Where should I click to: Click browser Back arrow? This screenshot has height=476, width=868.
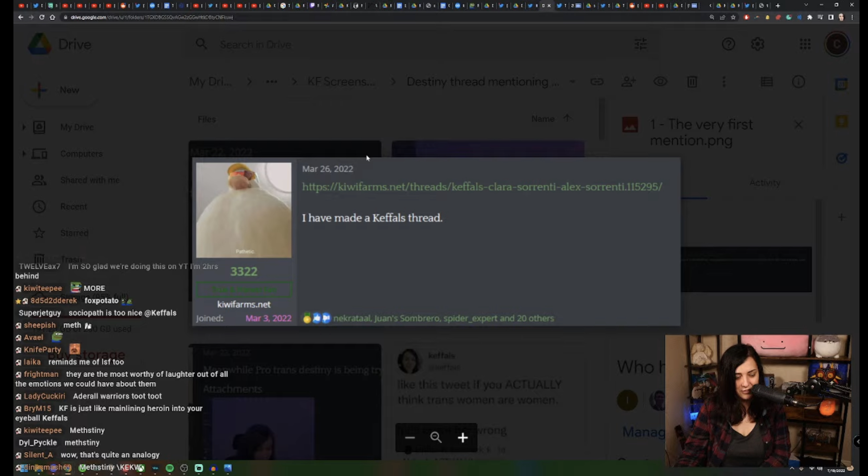[x=20, y=17]
